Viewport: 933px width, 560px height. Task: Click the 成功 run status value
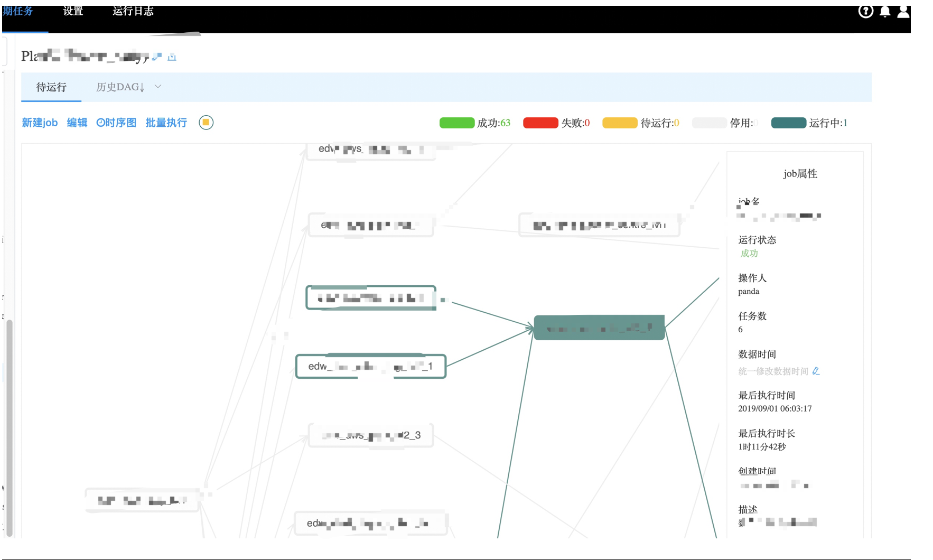tap(749, 254)
